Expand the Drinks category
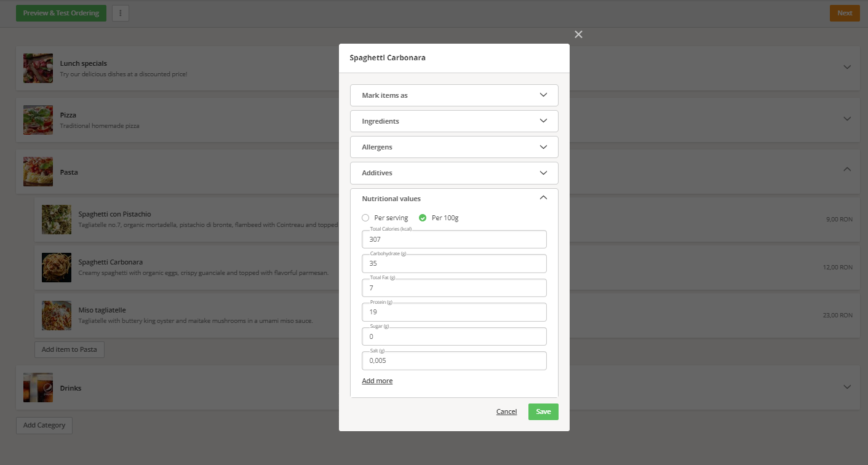The width and height of the screenshot is (868, 465). tap(847, 387)
